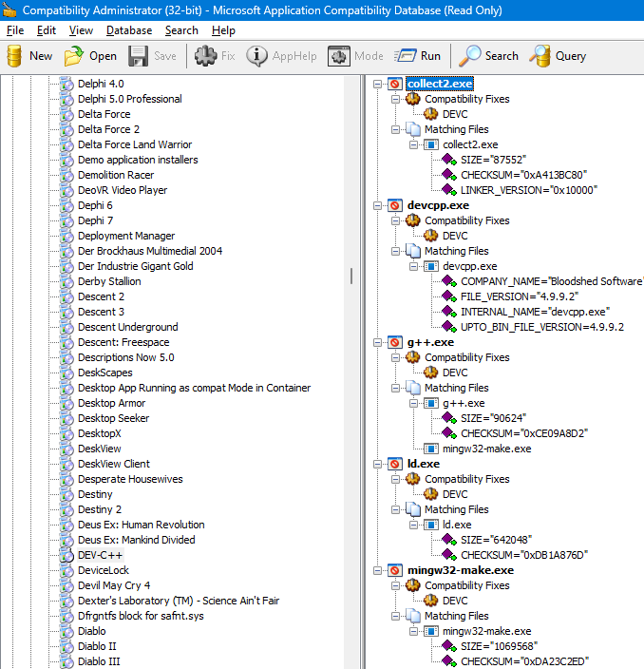Collapse the mingw32-make.exe root node
644x669 pixels.
(379, 570)
